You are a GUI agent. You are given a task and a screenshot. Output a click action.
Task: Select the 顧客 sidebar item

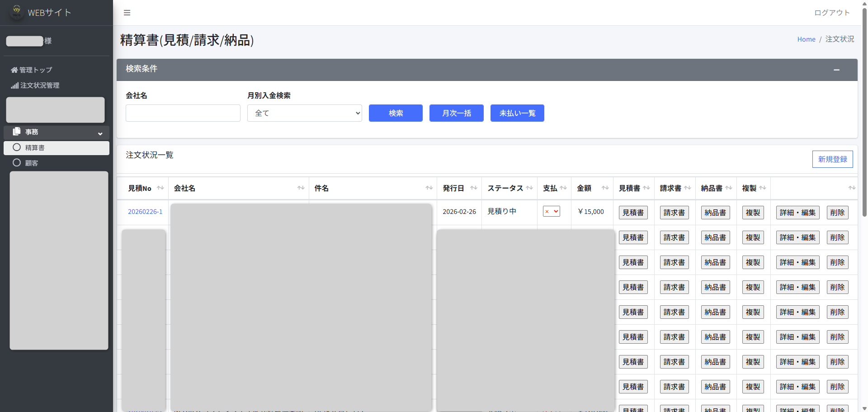(x=32, y=163)
